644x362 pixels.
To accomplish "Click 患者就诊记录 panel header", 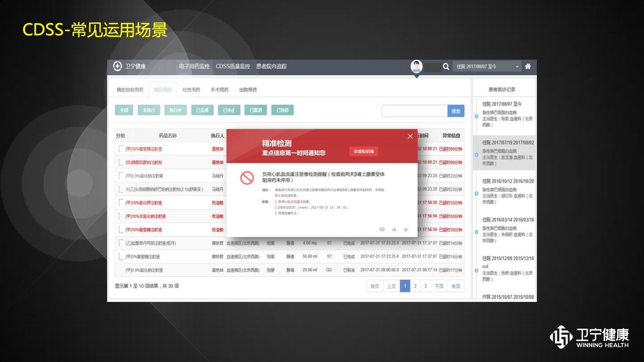I will coord(502,89).
